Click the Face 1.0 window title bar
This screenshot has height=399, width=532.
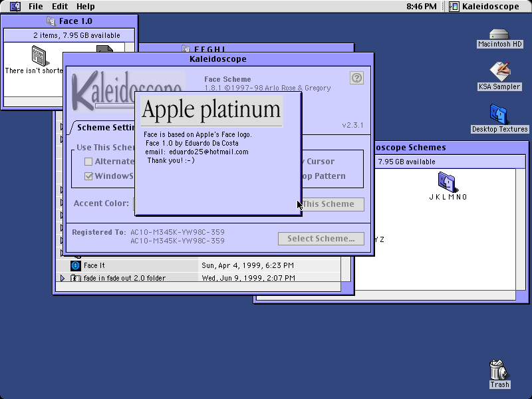tap(70, 21)
